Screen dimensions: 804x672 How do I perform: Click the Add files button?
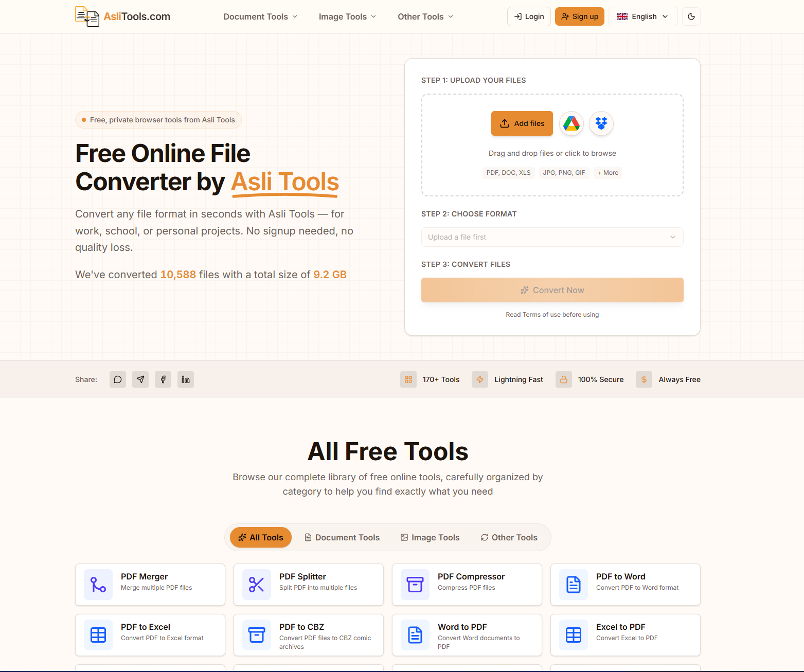coord(522,123)
